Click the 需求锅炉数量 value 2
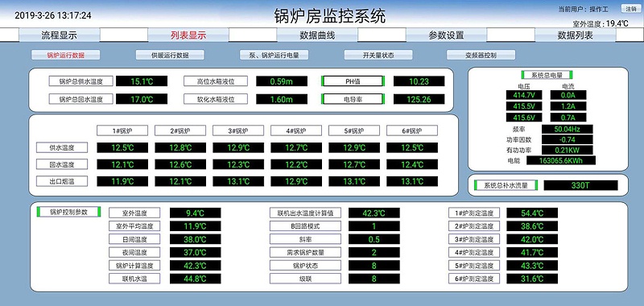This screenshot has width=644, height=306. point(374,252)
